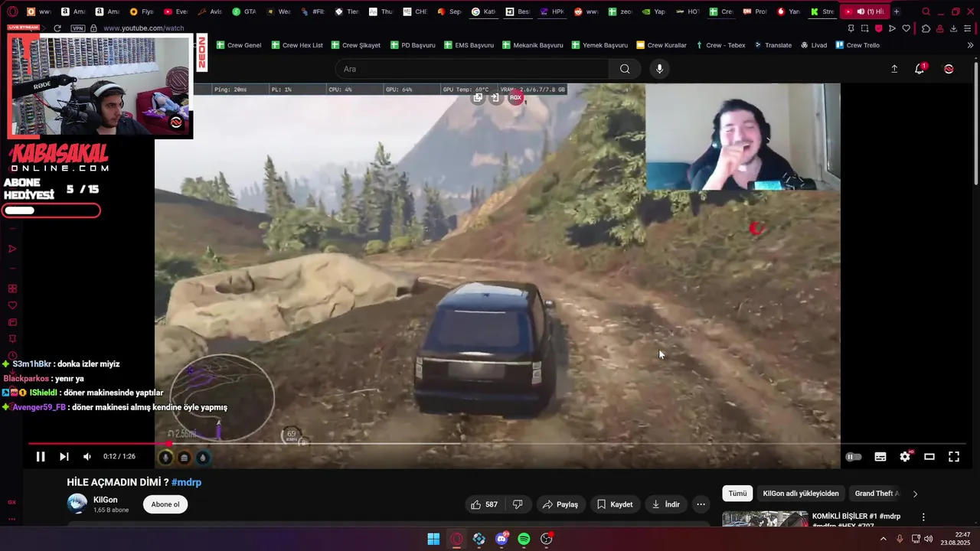This screenshot has width=980, height=551.
Task: Open video player settings gear
Action: (x=905, y=457)
